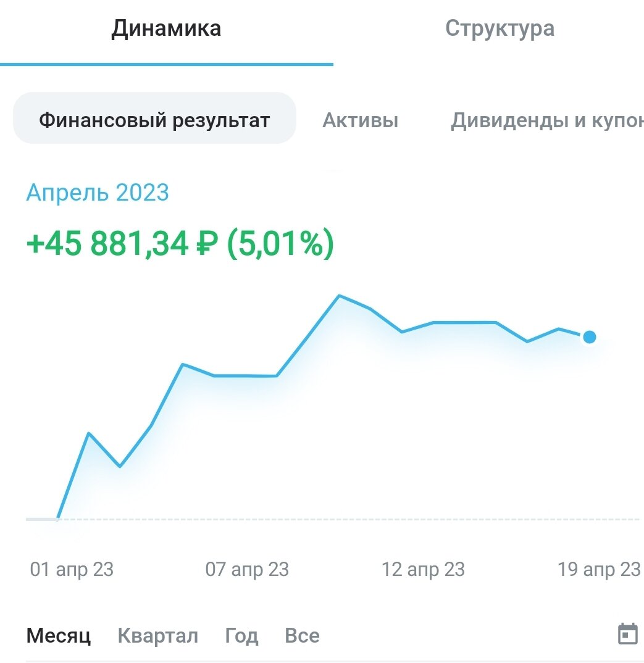The height and width of the screenshot is (663, 644).
Task: Tap the chart peak around 10 апреля
Action: coord(340,296)
